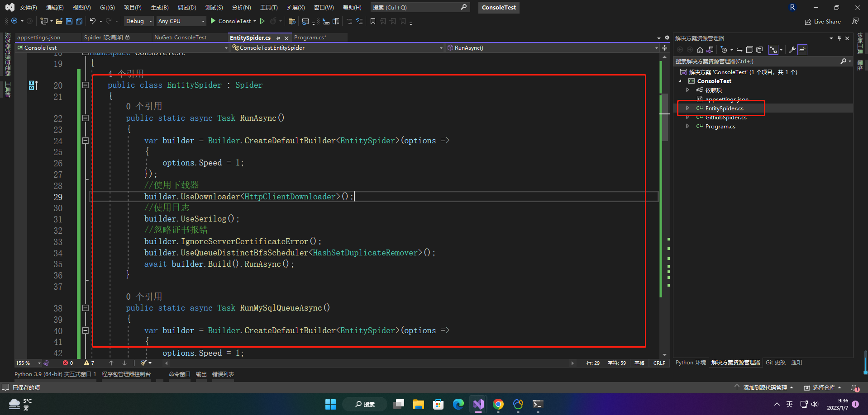Open Google Chrome from the taskbar
Screen dimensions: 868x415
coord(498,404)
